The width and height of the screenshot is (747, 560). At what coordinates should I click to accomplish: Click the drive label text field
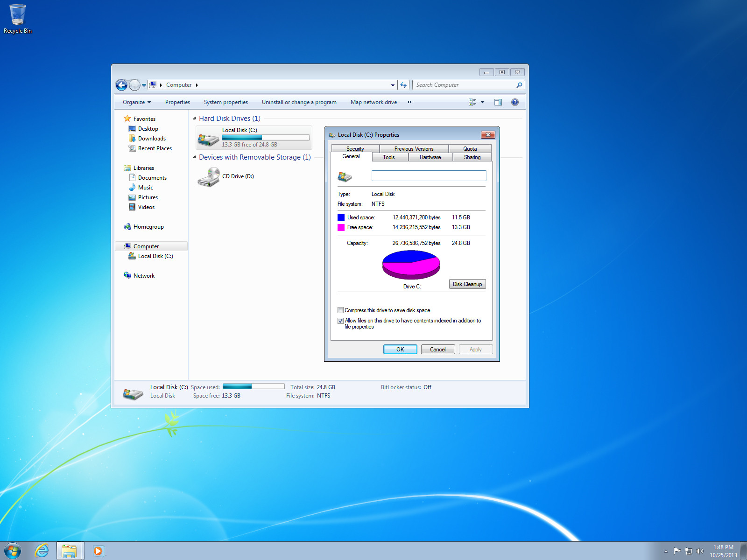coord(429,176)
